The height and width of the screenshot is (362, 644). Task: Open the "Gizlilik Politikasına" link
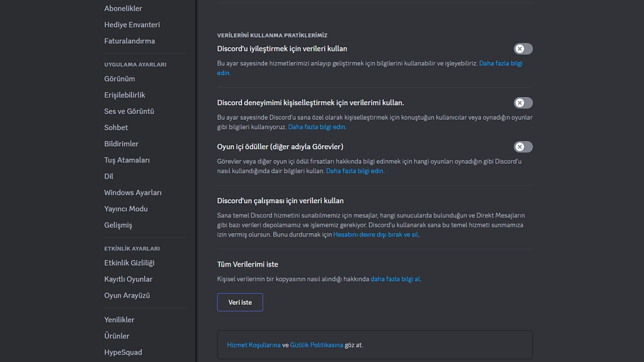click(317, 345)
